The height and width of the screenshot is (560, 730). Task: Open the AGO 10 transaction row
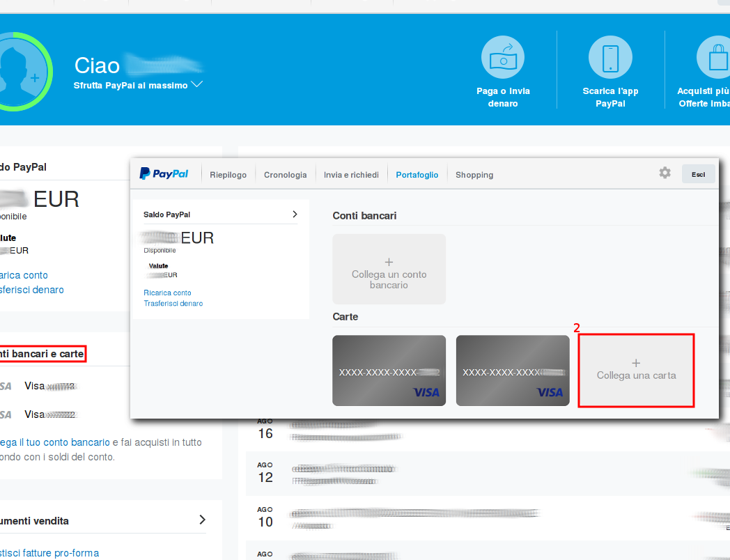point(488,518)
